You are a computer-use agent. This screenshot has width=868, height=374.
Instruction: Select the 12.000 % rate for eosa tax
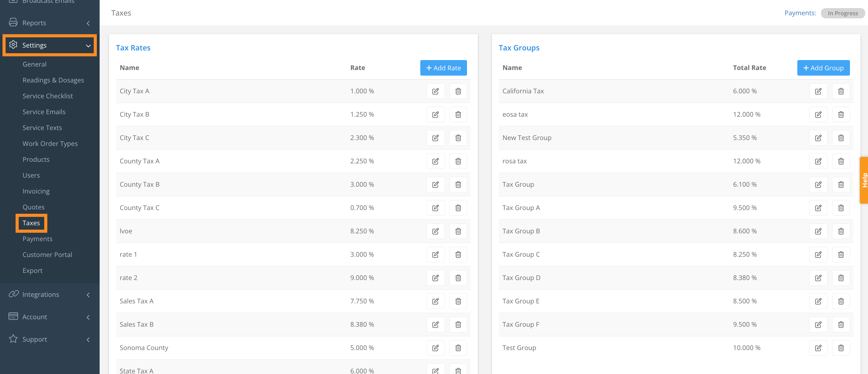pyautogui.click(x=747, y=115)
